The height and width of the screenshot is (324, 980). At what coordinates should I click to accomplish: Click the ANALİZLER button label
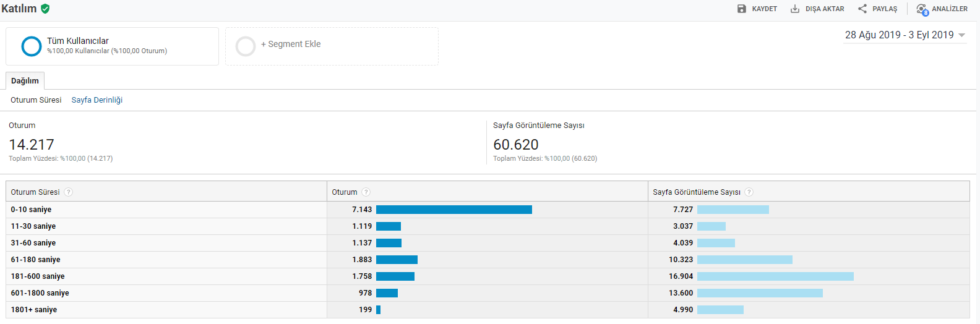coord(950,9)
